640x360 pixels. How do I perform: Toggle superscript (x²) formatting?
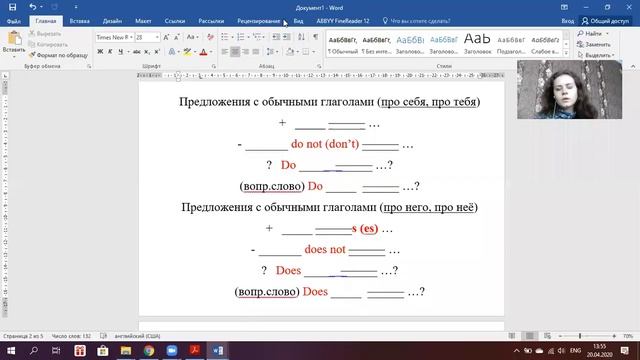157,52
